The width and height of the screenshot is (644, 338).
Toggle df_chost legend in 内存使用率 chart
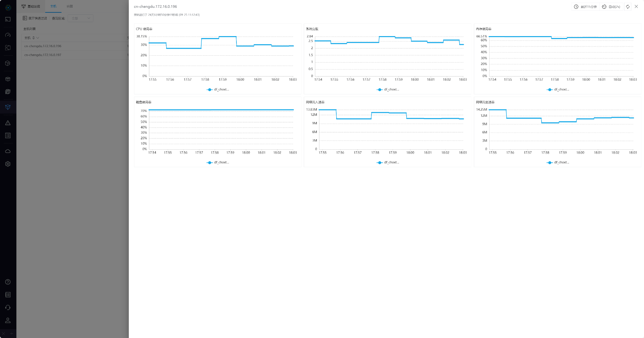tap(558, 89)
